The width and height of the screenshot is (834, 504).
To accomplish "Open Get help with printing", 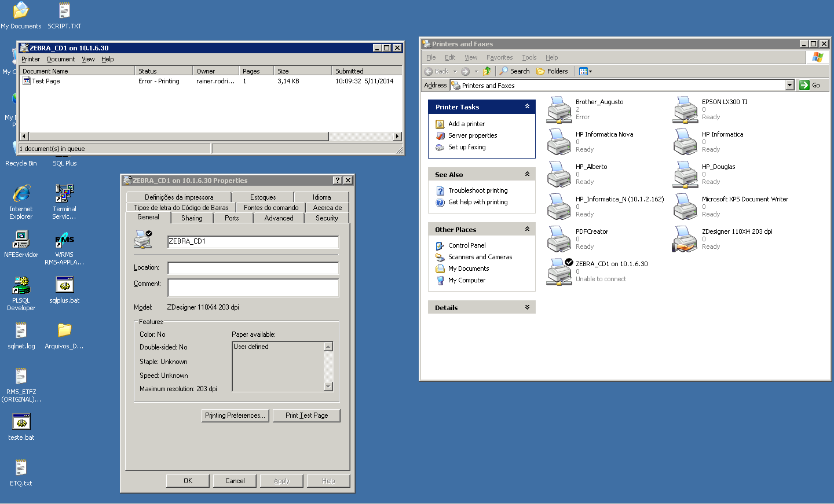I will [x=478, y=202].
